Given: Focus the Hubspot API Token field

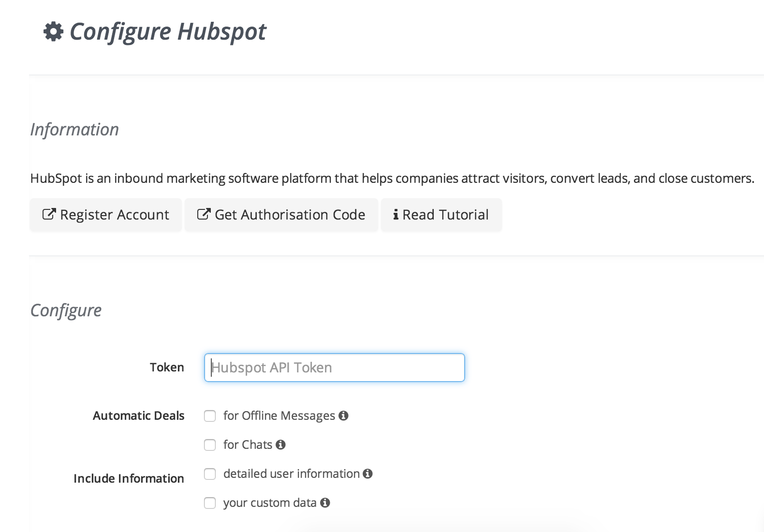Looking at the screenshot, I should (x=335, y=368).
